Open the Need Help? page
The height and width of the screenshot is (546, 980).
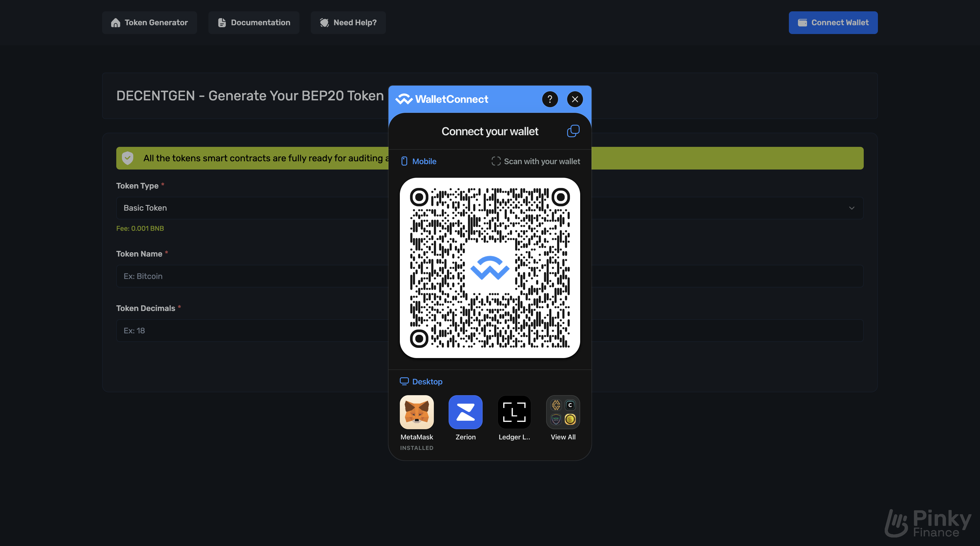click(x=348, y=22)
